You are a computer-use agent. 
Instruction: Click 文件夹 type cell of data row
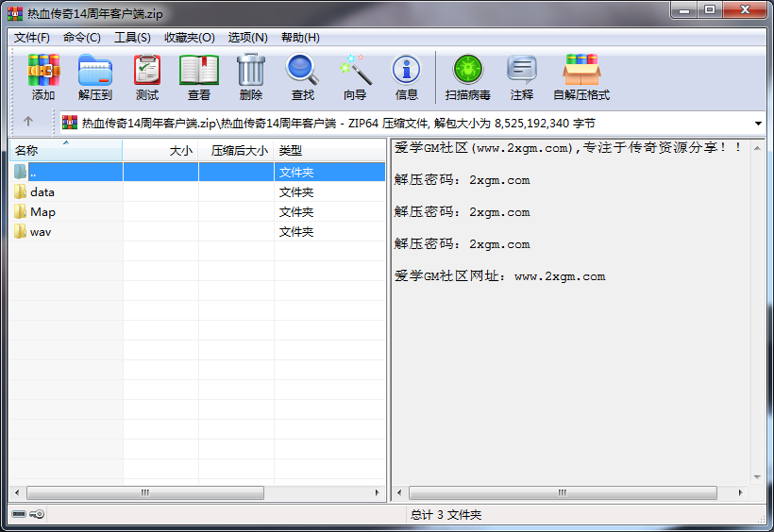(x=296, y=192)
